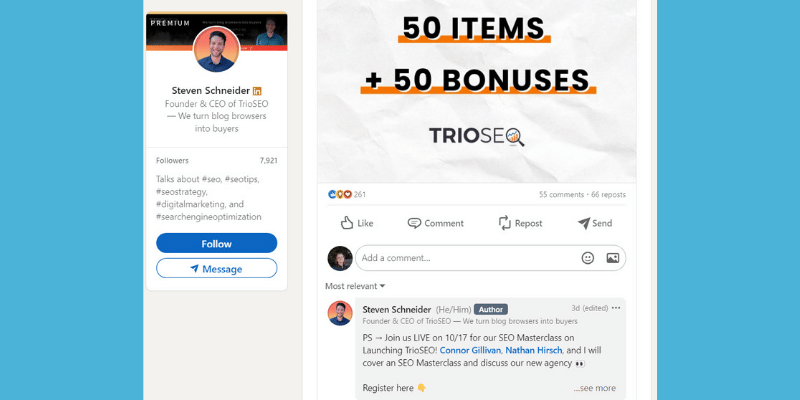Image resolution: width=800 pixels, height=400 pixels.
Task: Open the three-dot menu on Steven's comment
Action: point(616,308)
